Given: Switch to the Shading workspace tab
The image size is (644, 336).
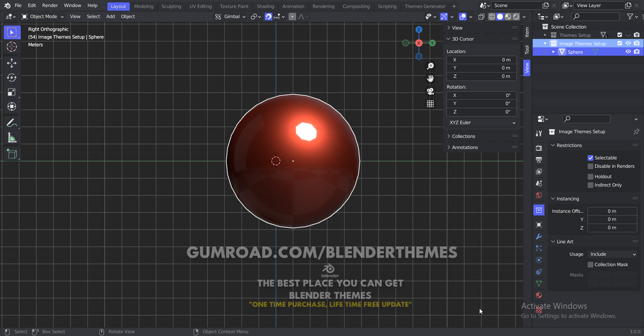Looking at the screenshot, I should coord(265,6).
